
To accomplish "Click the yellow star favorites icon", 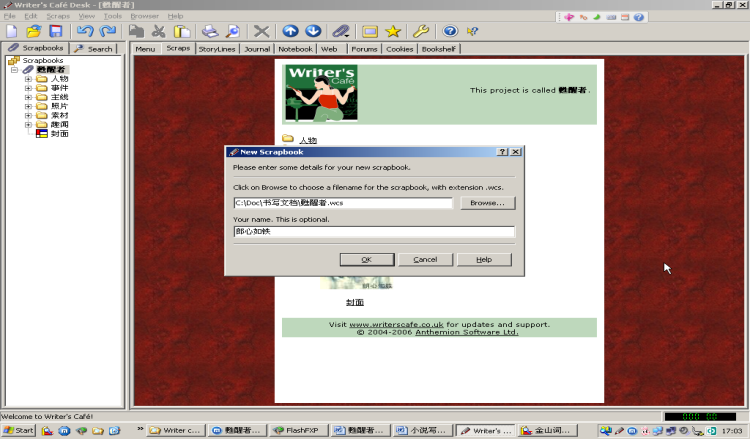I will coord(393,32).
